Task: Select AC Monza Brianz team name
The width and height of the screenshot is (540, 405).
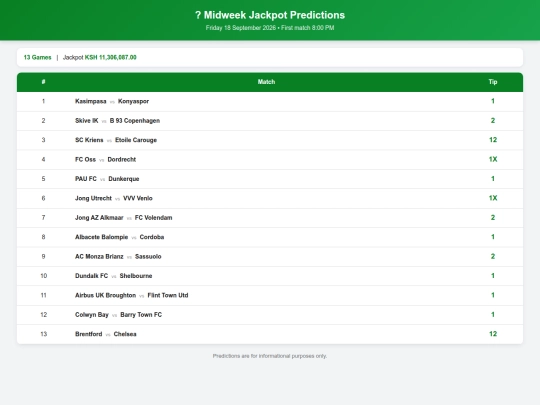Action: (99, 257)
